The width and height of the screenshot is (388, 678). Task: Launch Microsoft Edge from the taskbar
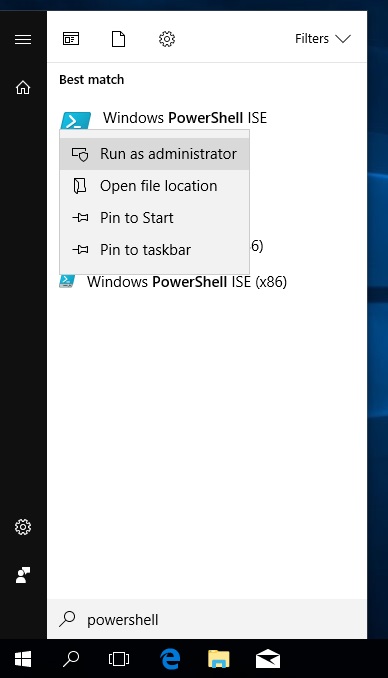pos(170,659)
